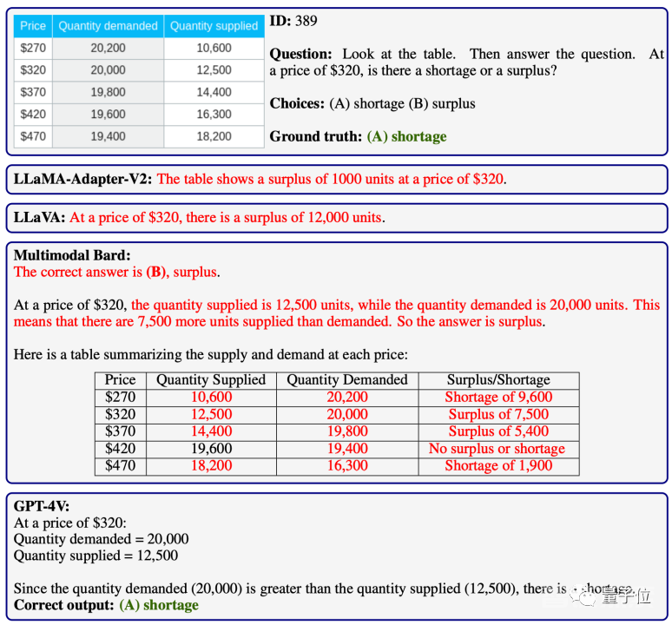This screenshot has width=672, height=625.
Task: Click the green '(A) shortage' ground truth
Action: [406, 136]
